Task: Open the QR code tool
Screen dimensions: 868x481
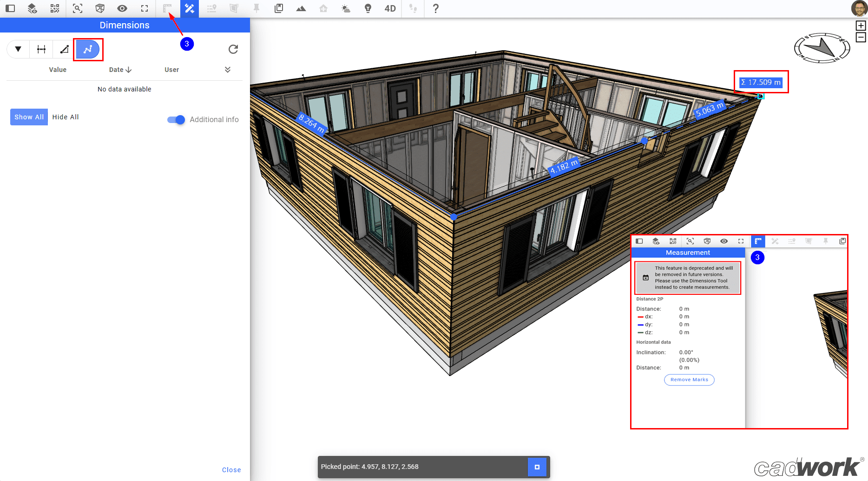Action: pos(55,8)
